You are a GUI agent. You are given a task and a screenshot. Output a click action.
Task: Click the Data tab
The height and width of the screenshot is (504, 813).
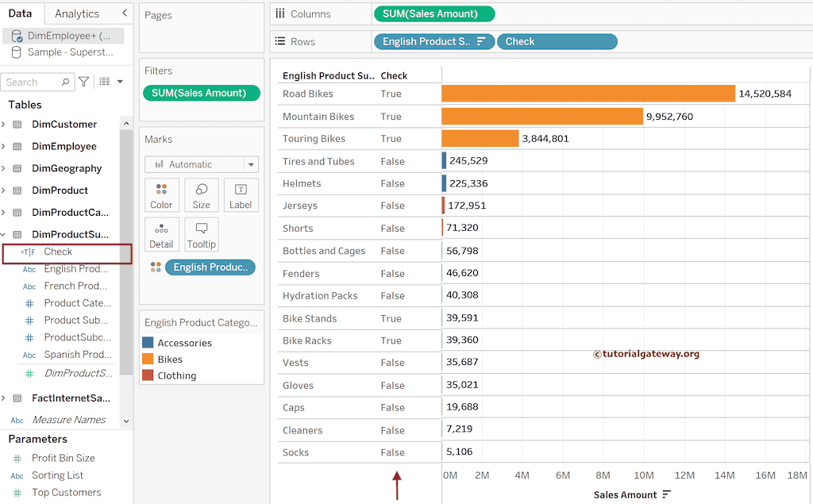(x=21, y=13)
